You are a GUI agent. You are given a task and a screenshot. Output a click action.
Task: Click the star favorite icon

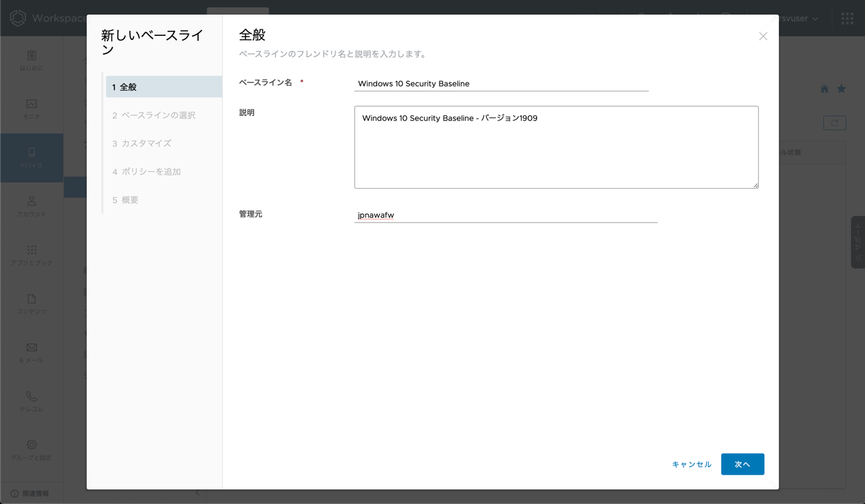click(x=842, y=89)
